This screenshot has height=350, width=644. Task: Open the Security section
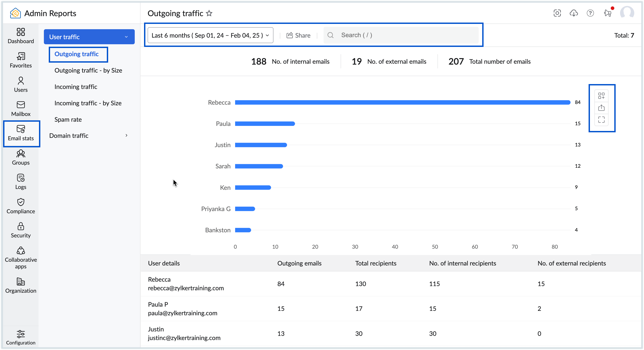21,230
